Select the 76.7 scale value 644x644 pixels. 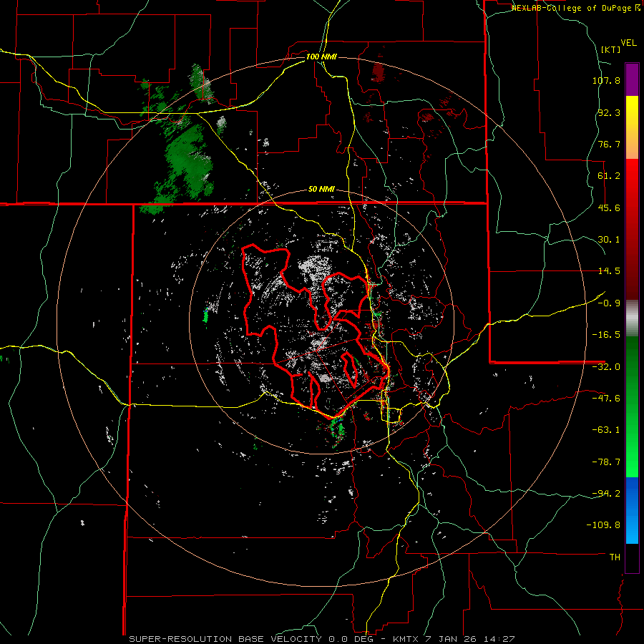click(609, 144)
